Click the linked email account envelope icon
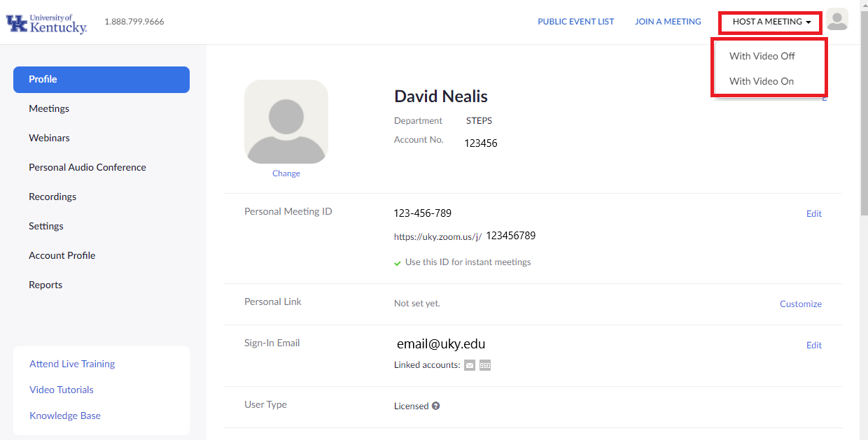 470,365
